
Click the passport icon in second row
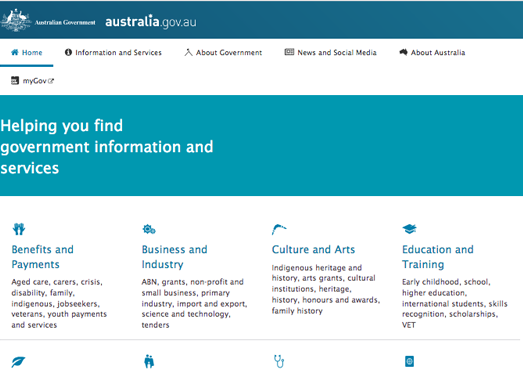click(x=409, y=361)
